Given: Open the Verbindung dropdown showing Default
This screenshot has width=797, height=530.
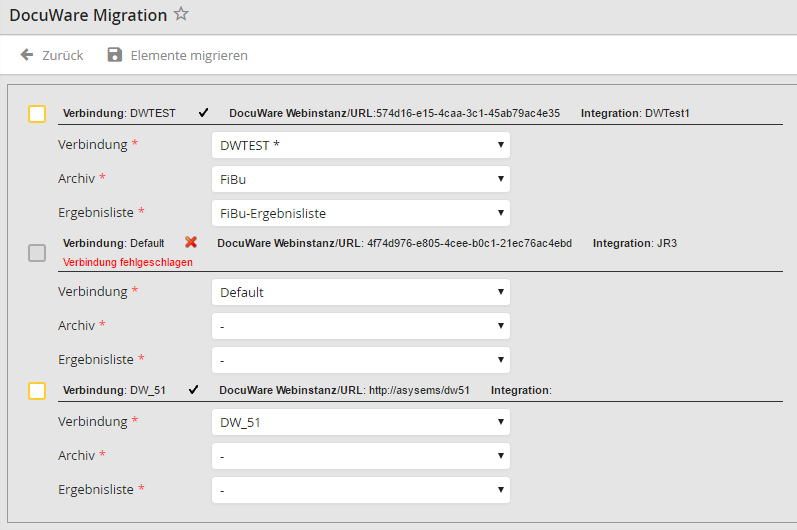Looking at the screenshot, I should 361,292.
